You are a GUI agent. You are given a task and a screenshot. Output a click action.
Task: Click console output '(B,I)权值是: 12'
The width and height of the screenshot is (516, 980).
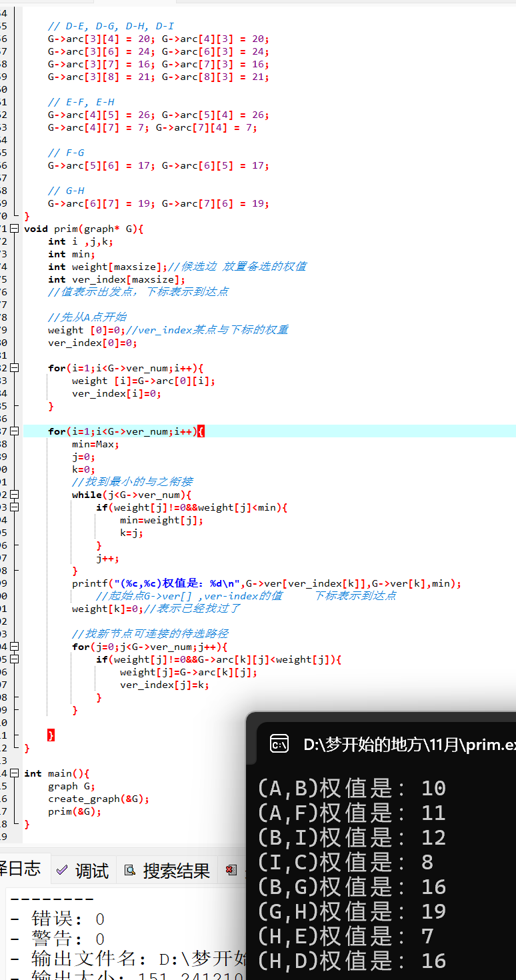[x=351, y=837]
